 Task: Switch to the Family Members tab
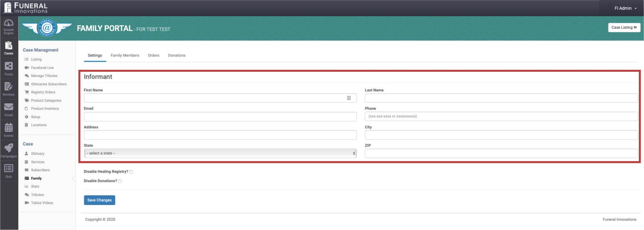tap(125, 55)
